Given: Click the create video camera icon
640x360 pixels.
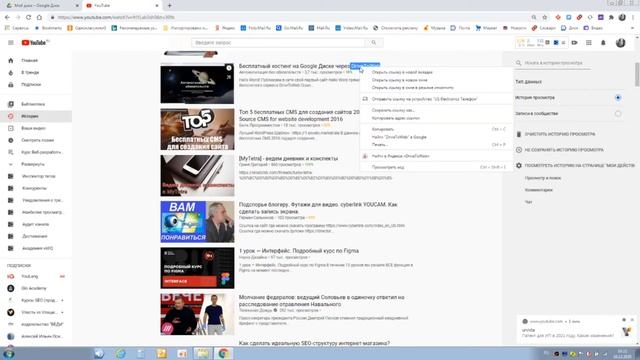Looking at the screenshot, I should point(574,42).
